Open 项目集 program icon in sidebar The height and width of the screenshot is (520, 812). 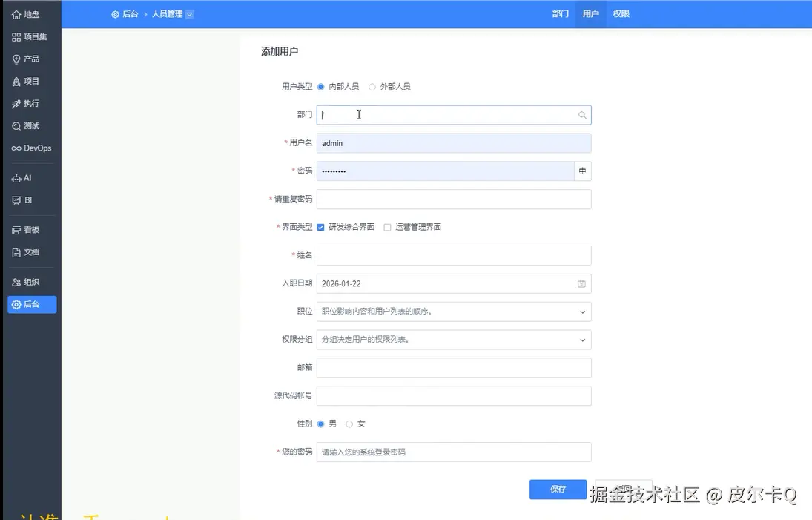[x=16, y=37]
